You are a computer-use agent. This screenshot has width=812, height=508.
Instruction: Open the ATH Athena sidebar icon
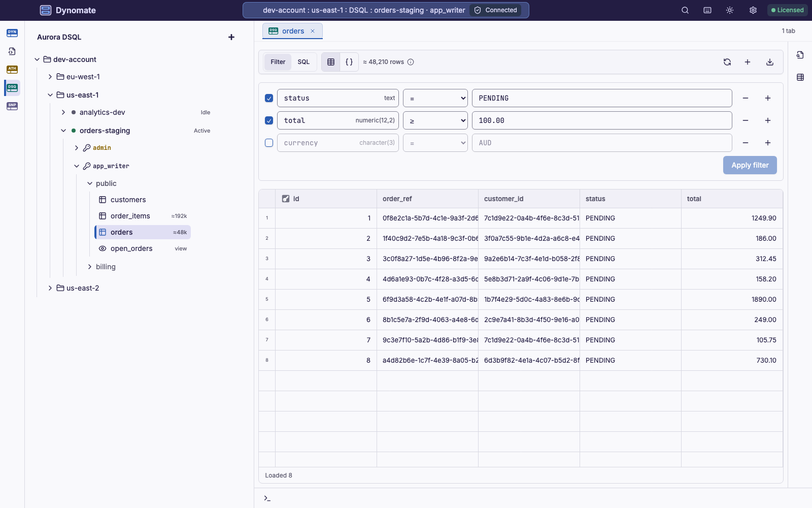(12, 70)
